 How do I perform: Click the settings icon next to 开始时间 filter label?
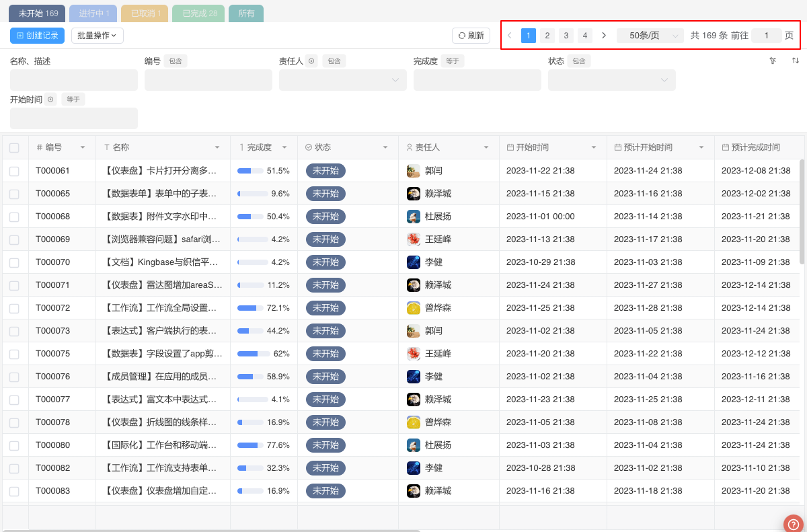pos(50,100)
